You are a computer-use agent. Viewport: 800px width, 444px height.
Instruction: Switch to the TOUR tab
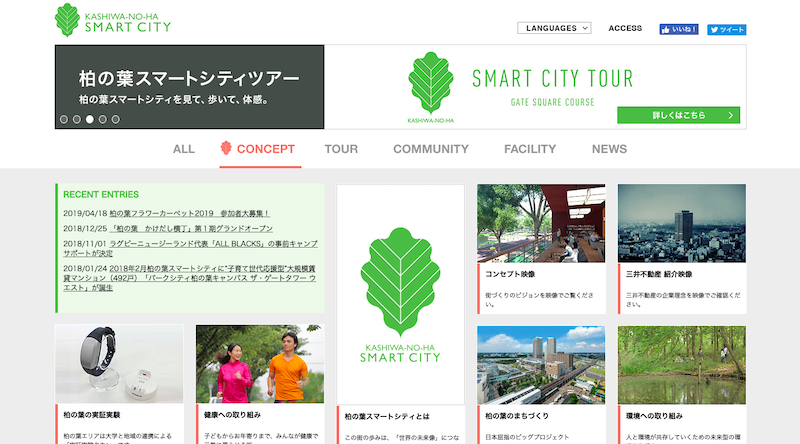[x=341, y=149]
